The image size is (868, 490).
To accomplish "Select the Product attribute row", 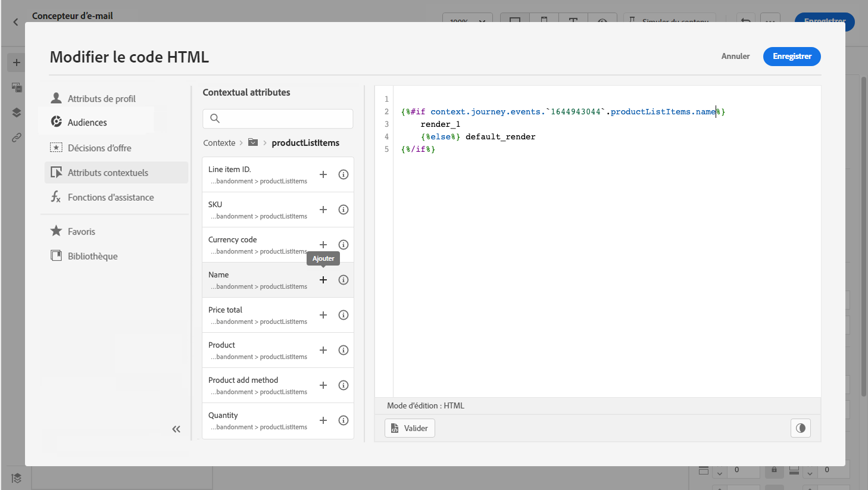I will [278, 350].
